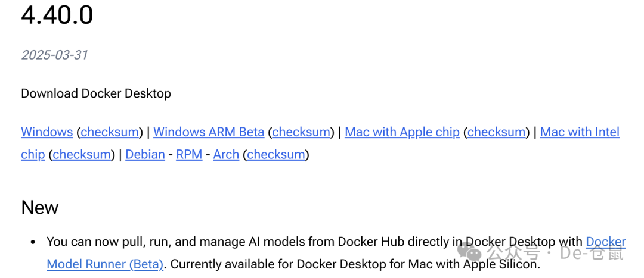Click the bullet marker under New
The width and height of the screenshot is (644, 278).
click(x=33, y=242)
